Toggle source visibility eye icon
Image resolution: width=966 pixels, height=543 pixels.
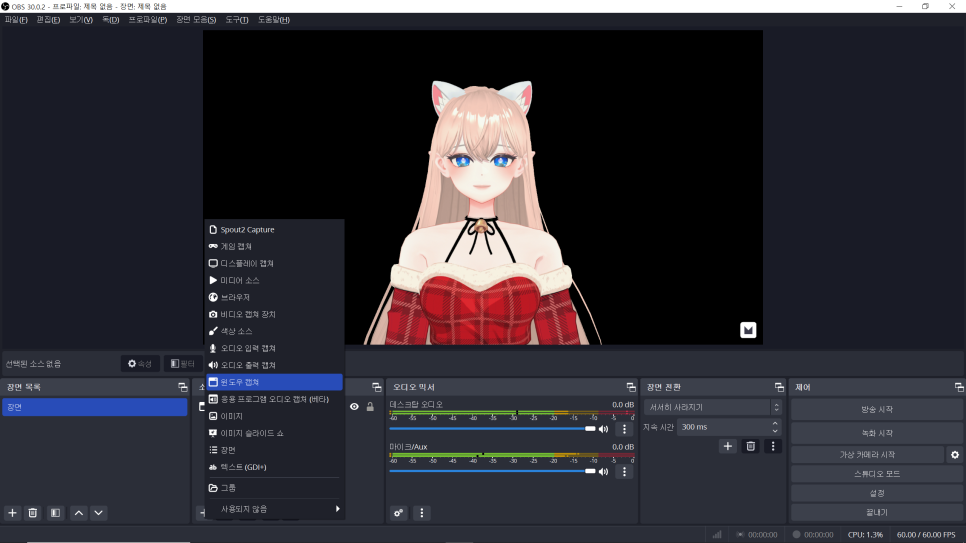(354, 407)
